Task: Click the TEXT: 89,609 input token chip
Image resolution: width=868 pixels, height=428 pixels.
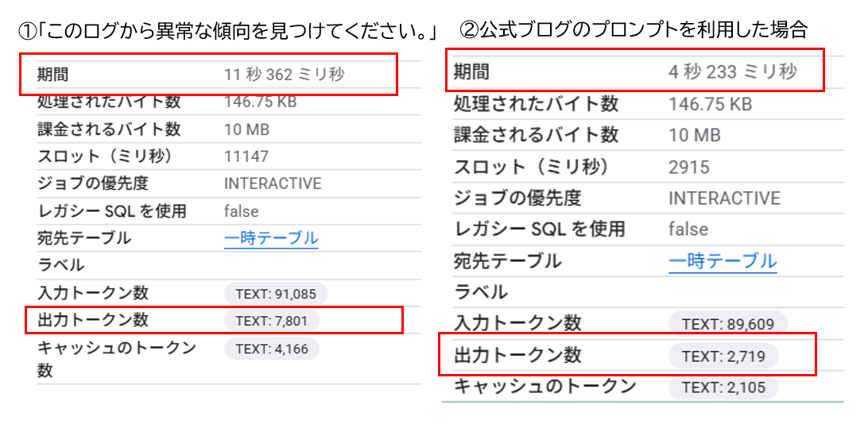Action: [728, 324]
